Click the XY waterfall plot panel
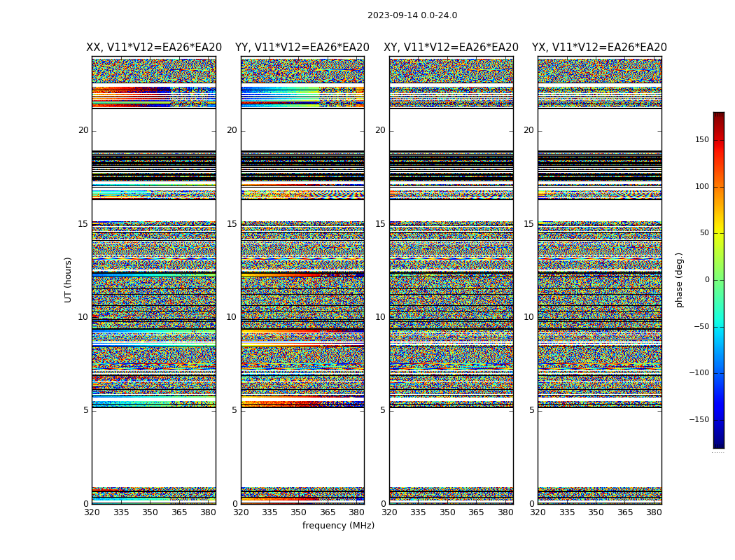Screen dimensions: 735x560 pos(451,280)
